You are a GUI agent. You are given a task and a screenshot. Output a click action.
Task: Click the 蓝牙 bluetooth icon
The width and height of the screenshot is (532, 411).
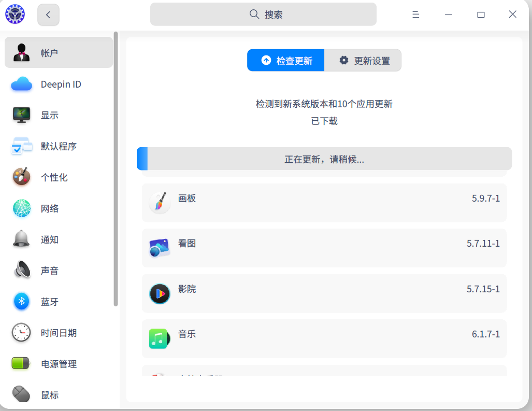[22, 301]
